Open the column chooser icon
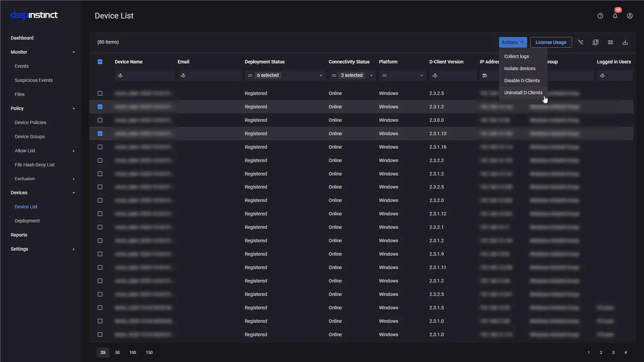Viewport: 644px width, 362px height. pyautogui.click(x=610, y=42)
